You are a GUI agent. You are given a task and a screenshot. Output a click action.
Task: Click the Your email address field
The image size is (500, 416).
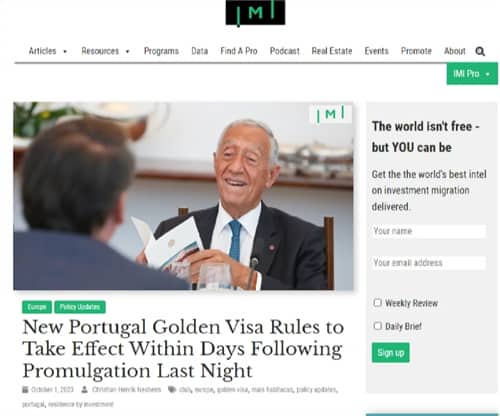pyautogui.click(x=429, y=263)
